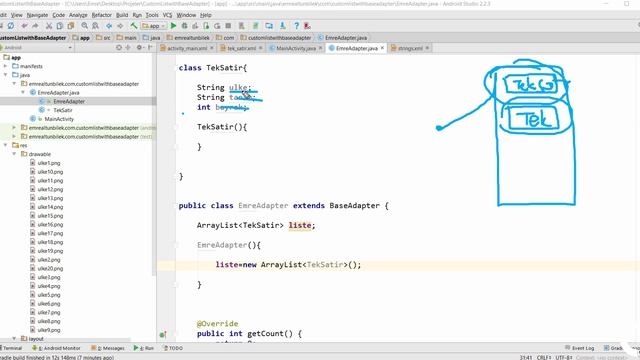
Task: Click the Help question mark icon
Action: [296, 26]
